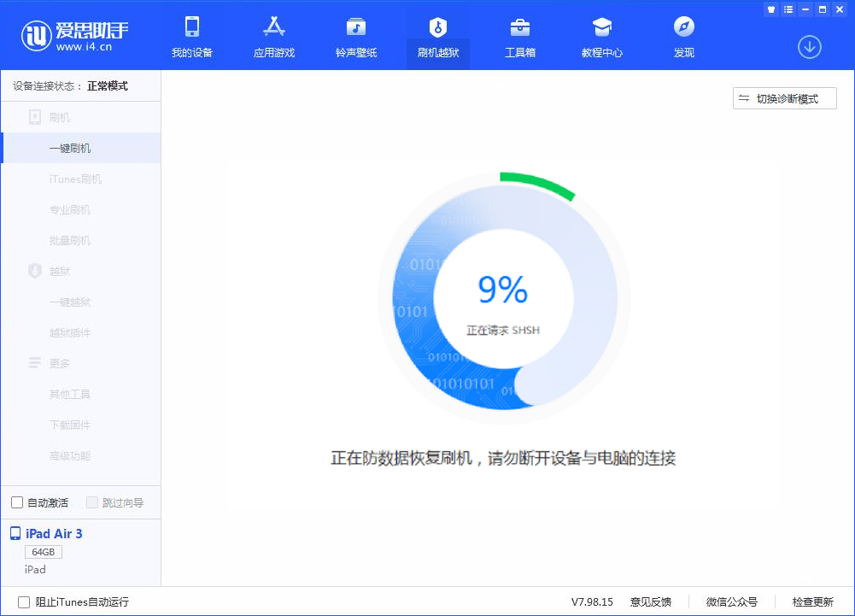Select 一键刷机 in the sidebar
Image resolution: width=855 pixels, height=616 pixels.
click(x=70, y=148)
